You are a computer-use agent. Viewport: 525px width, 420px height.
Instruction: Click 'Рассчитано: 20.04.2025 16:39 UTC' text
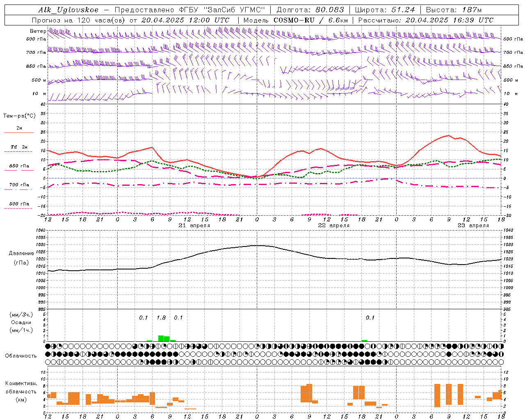426,20
